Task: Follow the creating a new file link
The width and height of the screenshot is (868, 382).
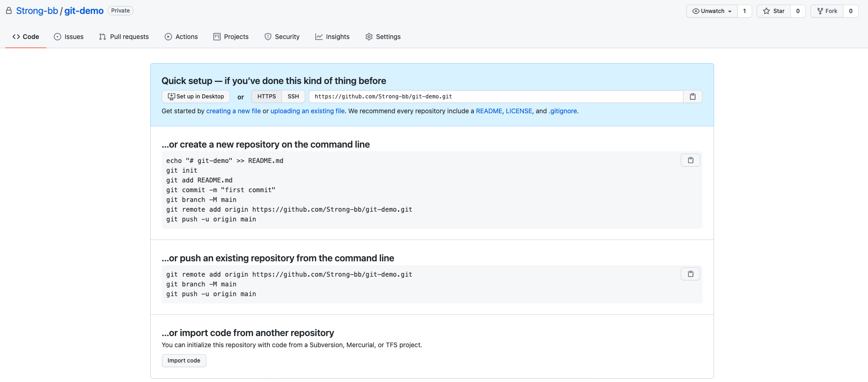Action: [233, 111]
